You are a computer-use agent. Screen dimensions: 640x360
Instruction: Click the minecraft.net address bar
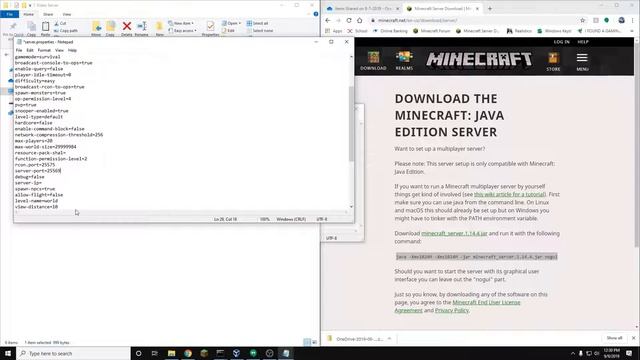click(x=473, y=20)
